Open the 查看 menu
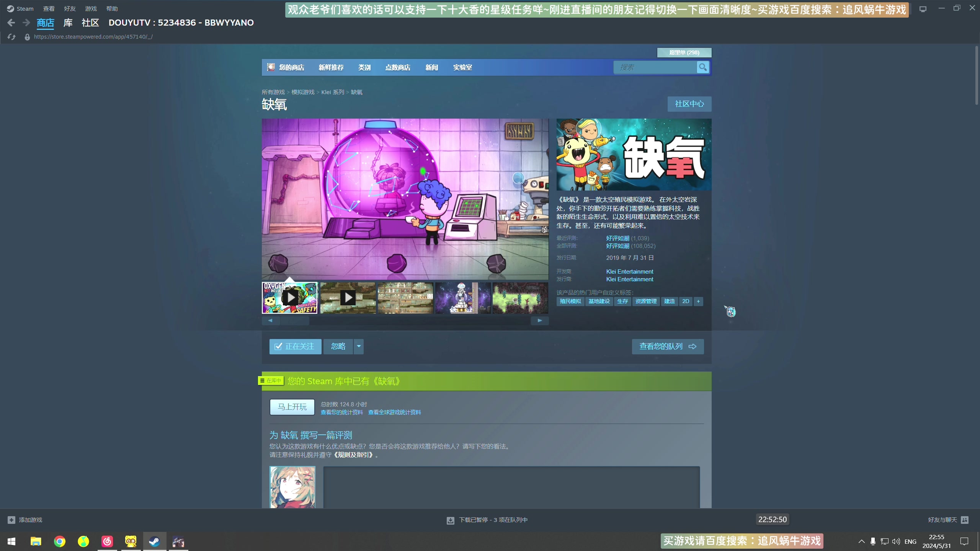 point(49,9)
